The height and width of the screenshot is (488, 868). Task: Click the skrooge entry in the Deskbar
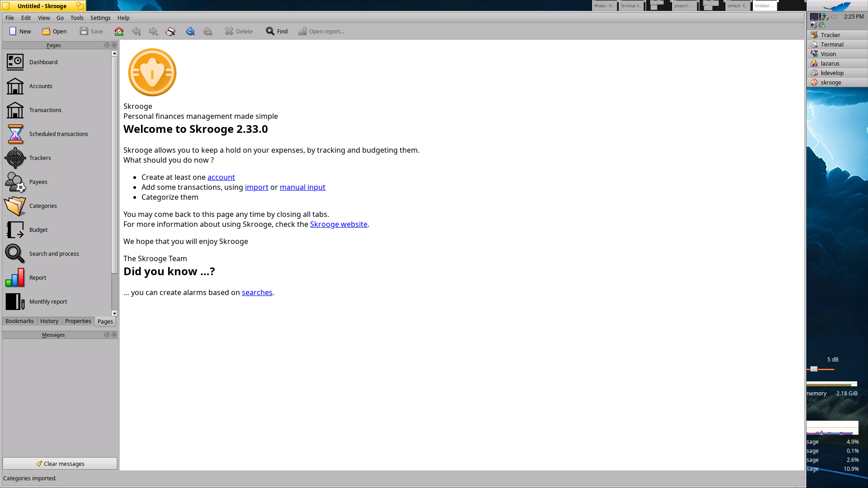coord(837,82)
